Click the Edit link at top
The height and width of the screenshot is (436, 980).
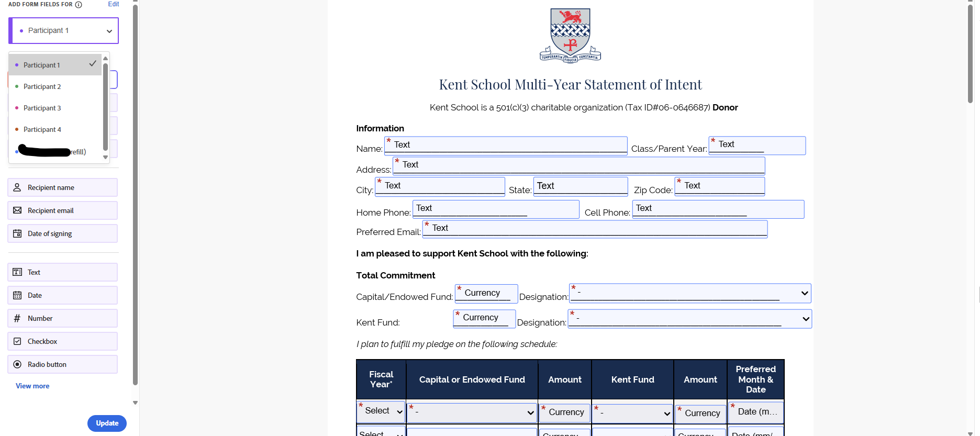click(x=114, y=4)
